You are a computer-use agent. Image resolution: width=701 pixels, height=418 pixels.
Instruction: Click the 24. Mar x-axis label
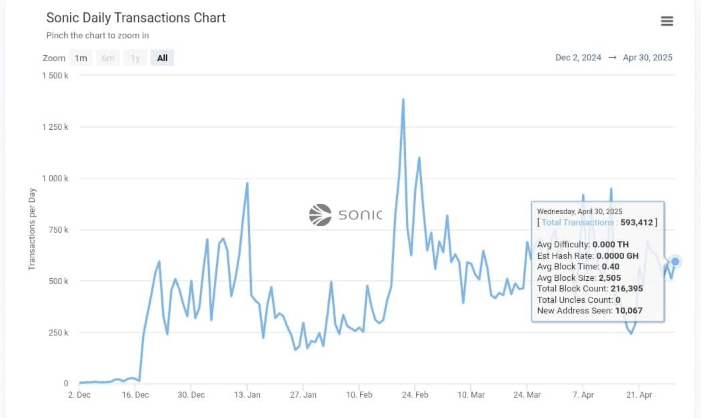[x=527, y=395]
